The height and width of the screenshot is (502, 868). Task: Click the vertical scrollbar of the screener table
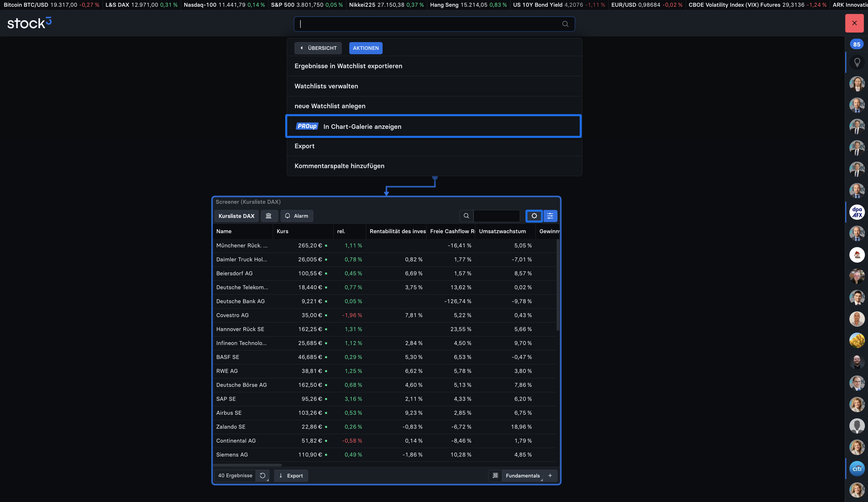pos(558,285)
